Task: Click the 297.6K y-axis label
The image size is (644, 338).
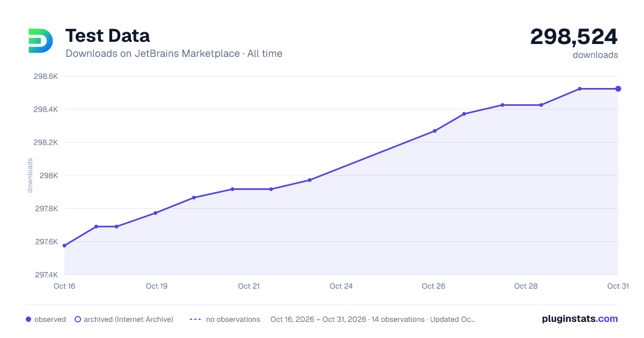Action: point(46,241)
